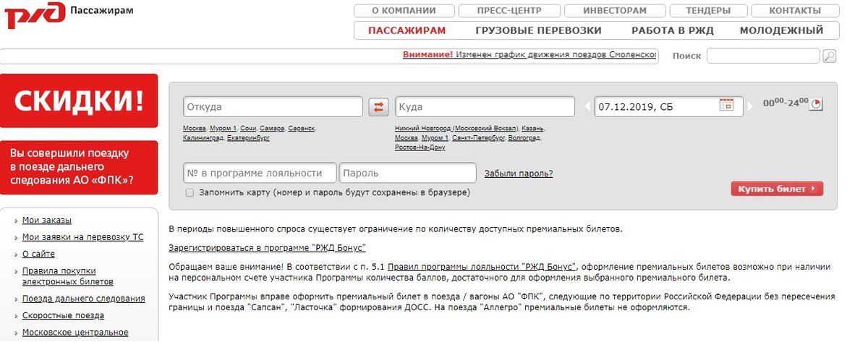This screenshot has width=868, height=342.
Task: Open the 'Контакты' menu item
Action: click(x=795, y=11)
